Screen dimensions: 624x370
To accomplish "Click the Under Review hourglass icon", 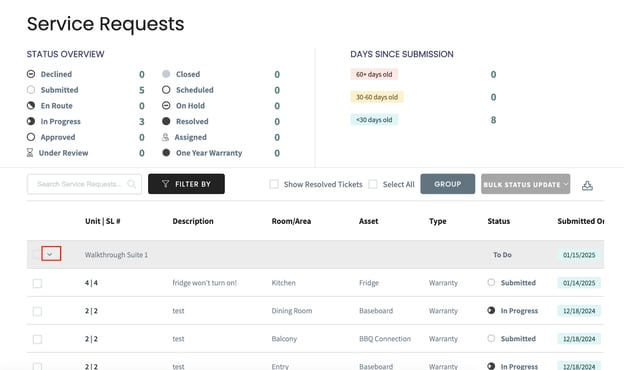I will (30, 153).
